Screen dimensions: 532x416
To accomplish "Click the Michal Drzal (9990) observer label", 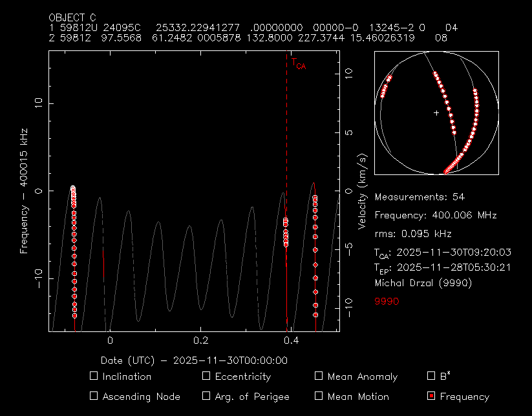I will tap(423, 283).
